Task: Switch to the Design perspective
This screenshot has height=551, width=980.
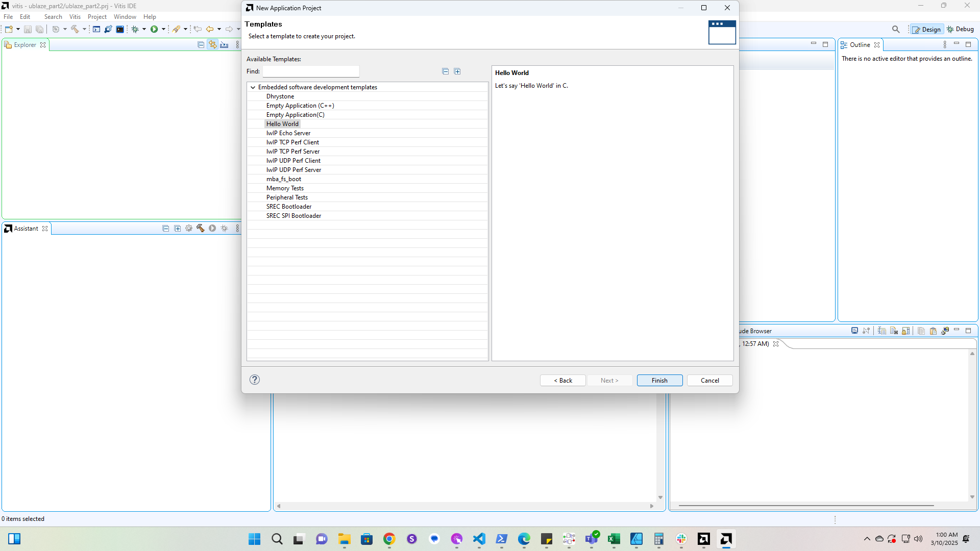Action: 926,30
